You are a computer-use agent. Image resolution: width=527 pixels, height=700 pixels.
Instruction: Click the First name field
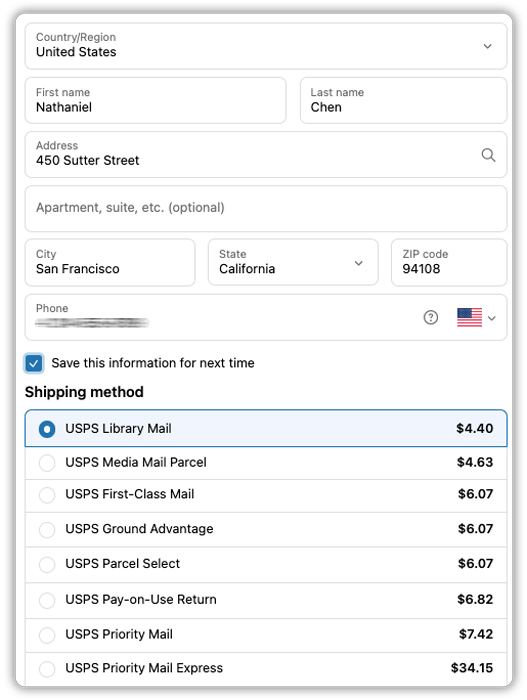point(155,100)
